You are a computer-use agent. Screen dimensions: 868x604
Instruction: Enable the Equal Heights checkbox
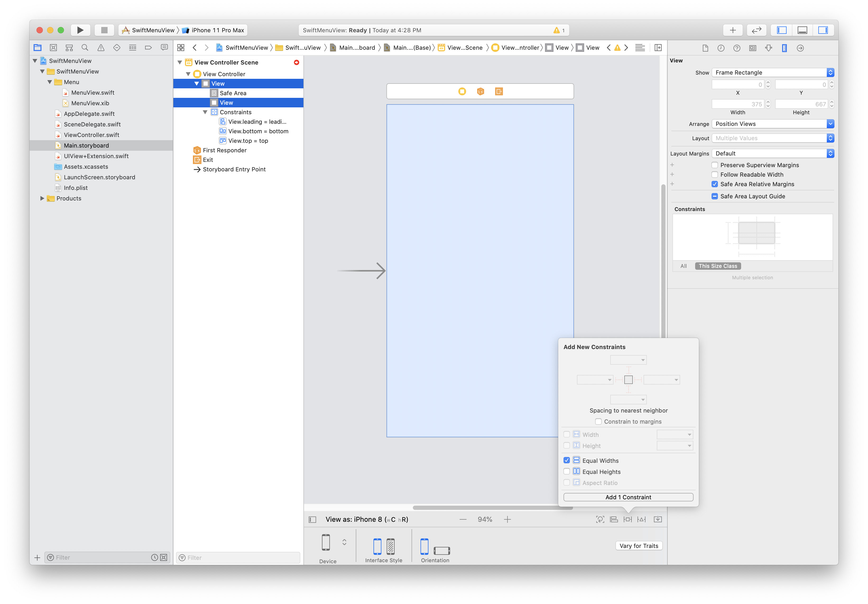coord(566,471)
